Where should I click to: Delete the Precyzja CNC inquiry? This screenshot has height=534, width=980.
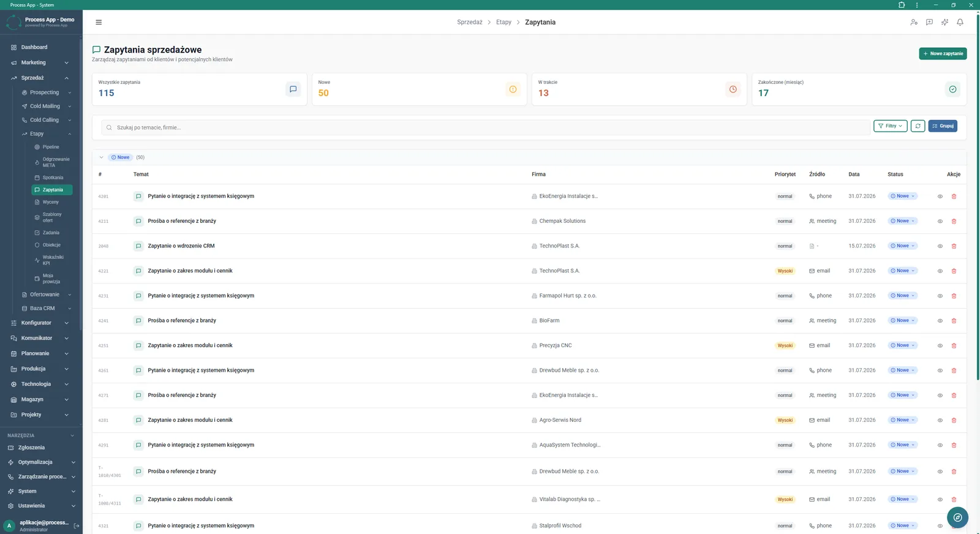coord(954,345)
